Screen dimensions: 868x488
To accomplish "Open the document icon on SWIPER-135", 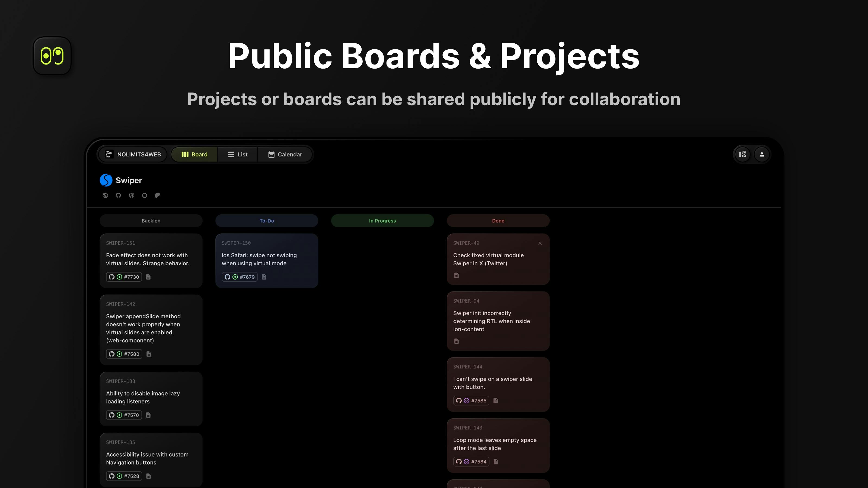I will [x=148, y=476].
